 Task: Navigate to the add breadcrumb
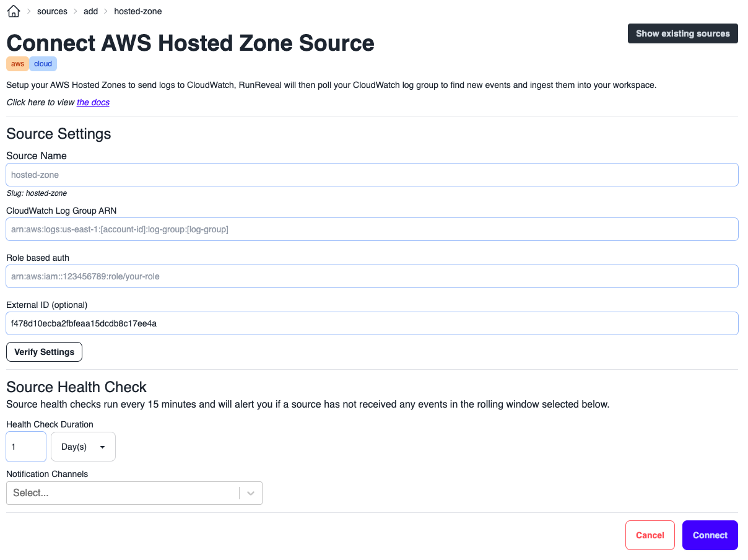(x=91, y=11)
